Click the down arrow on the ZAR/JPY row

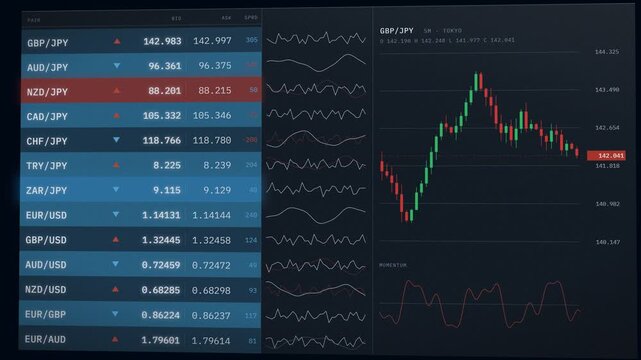pos(116,190)
